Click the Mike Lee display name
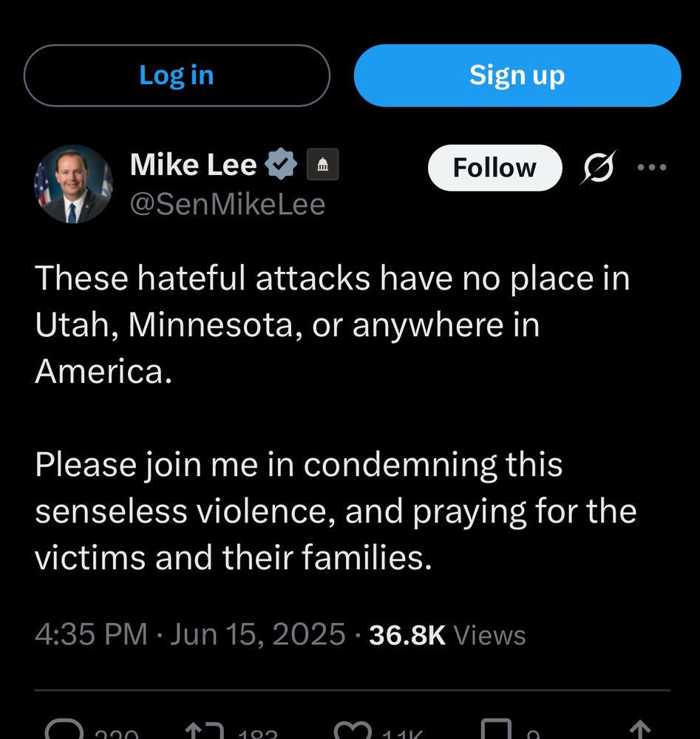This screenshot has height=739, width=700. [x=193, y=165]
